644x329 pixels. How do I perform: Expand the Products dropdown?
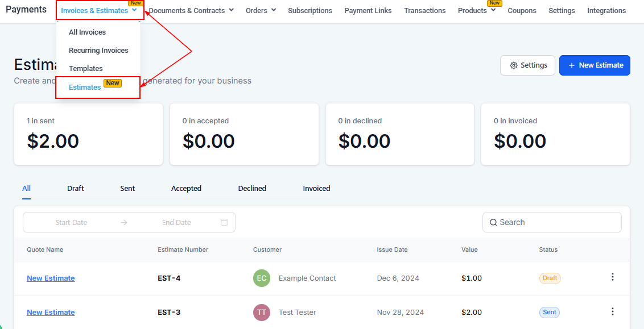tap(476, 11)
